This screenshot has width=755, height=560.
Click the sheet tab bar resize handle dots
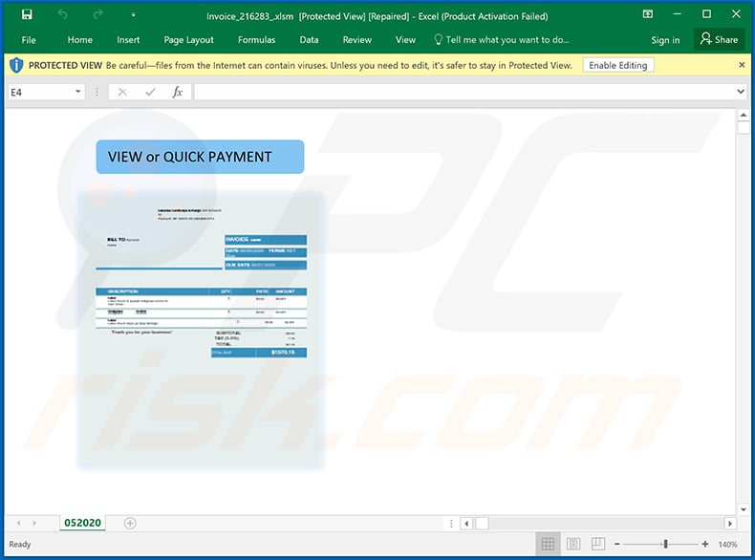(x=451, y=524)
